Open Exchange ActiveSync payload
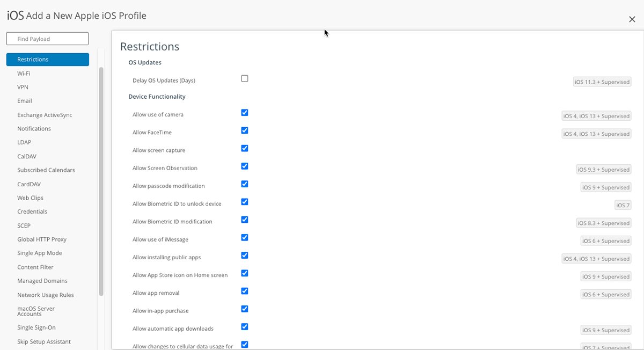The image size is (644, 350). point(45,115)
